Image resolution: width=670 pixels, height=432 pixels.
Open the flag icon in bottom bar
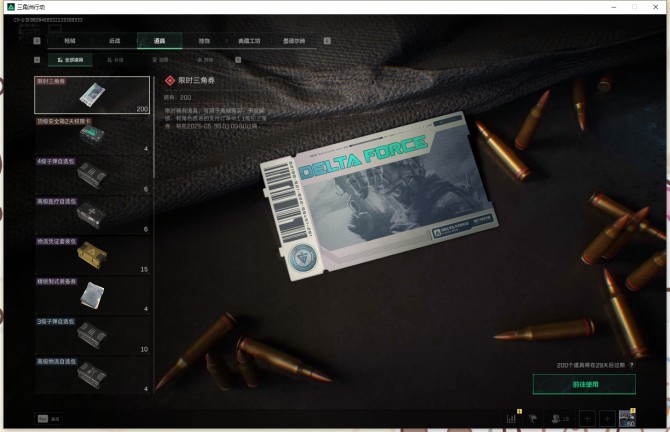click(533, 419)
